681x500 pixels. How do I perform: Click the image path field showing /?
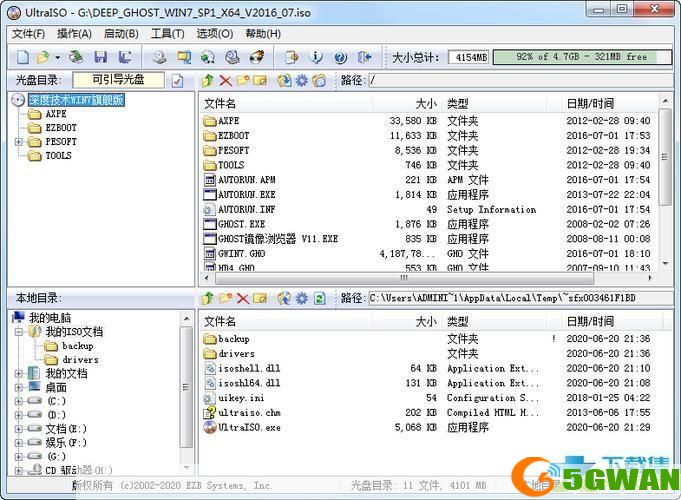click(520, 80)
